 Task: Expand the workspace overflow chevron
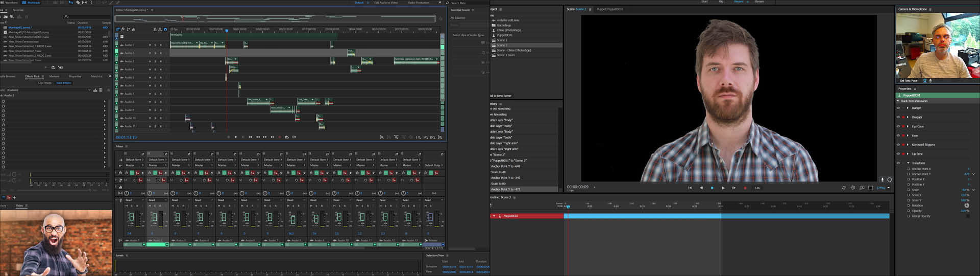click(x=439, y=3)
